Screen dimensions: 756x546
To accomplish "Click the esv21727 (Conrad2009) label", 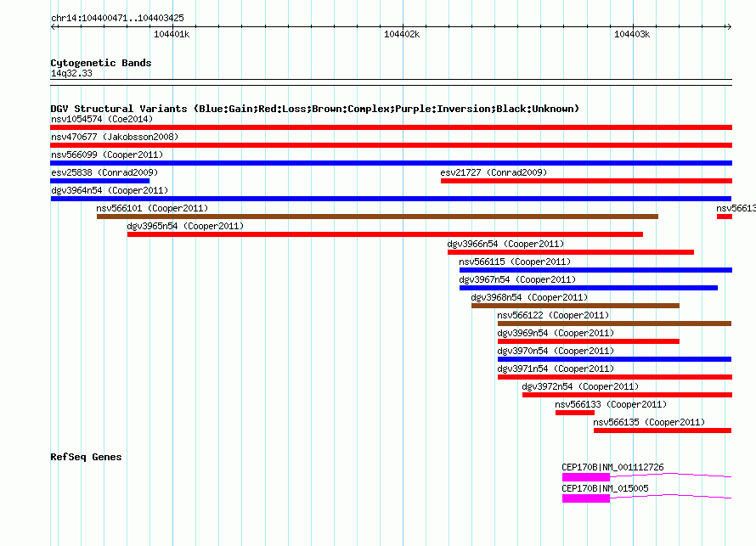I will (x=494, y=172).
